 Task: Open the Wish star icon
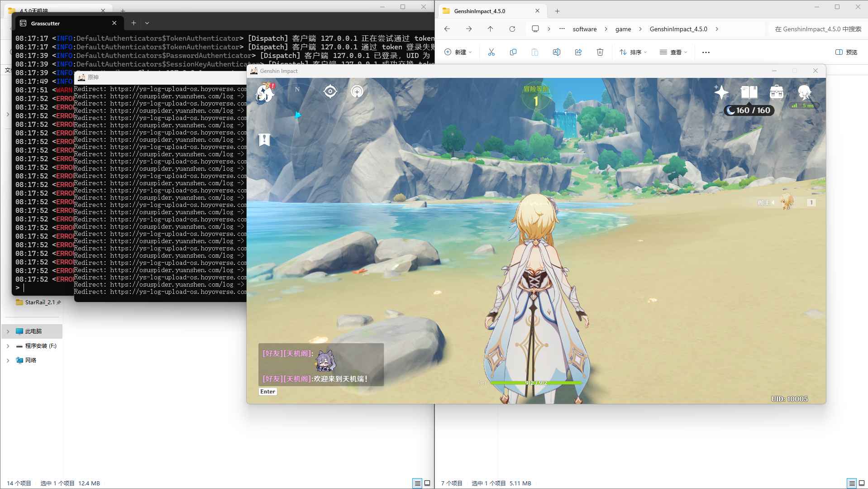[x=721, y=92]
